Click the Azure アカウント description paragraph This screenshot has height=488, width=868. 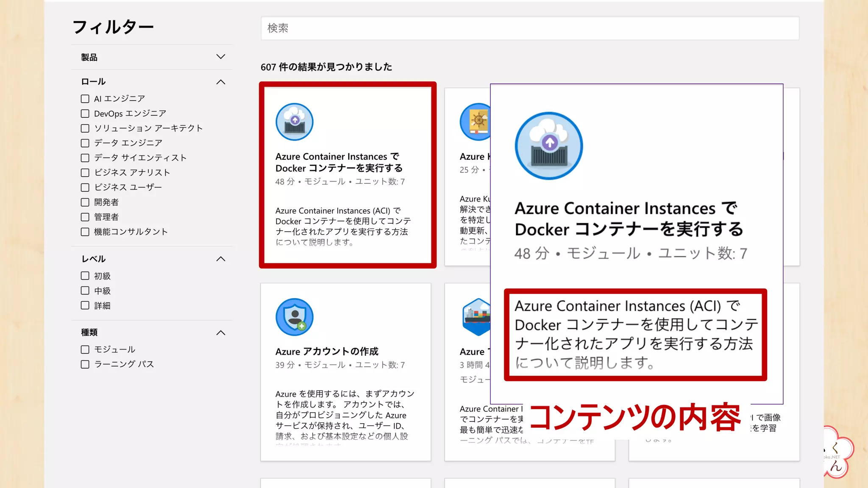pos(345,417)
